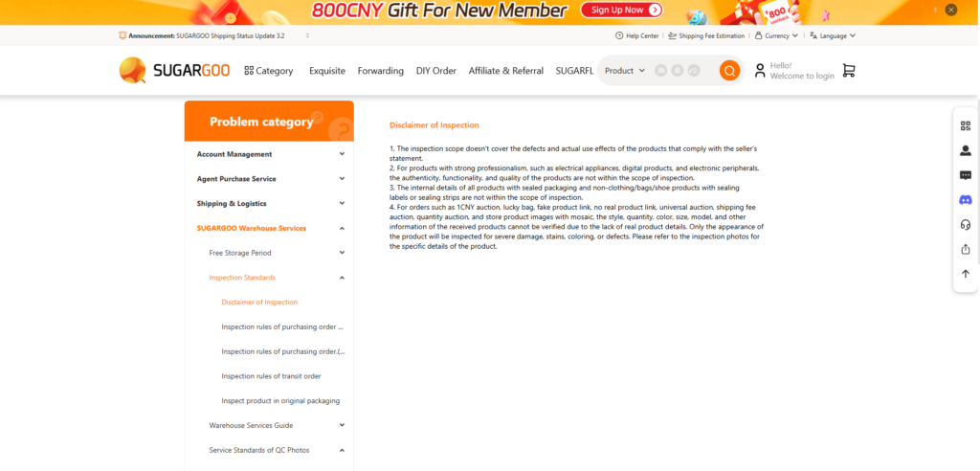The height and width of the screenshot is (471, 980).
Task: Open the Language dropdown
Action: [x=832, y=35]
